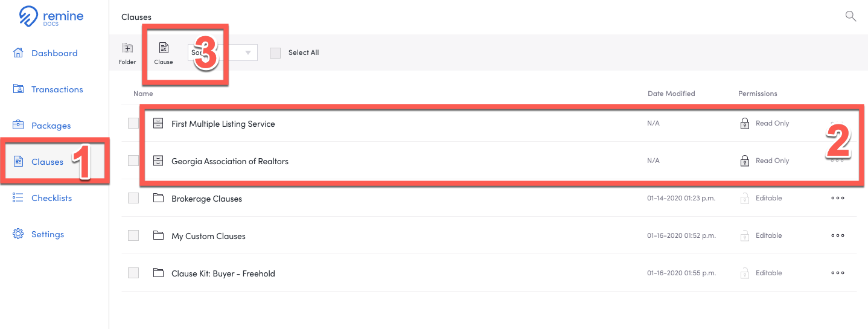
Task: Click the Clauses document icon in sidebar
Action: point(18,161)
